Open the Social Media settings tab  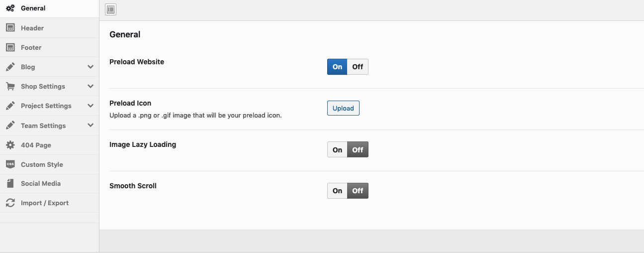[x=41, y=183]
